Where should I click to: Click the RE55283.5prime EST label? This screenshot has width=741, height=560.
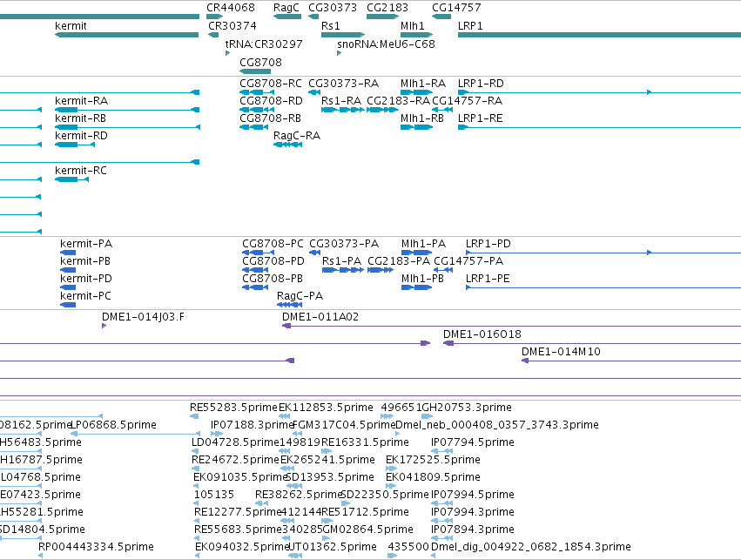tap(234, 408)
